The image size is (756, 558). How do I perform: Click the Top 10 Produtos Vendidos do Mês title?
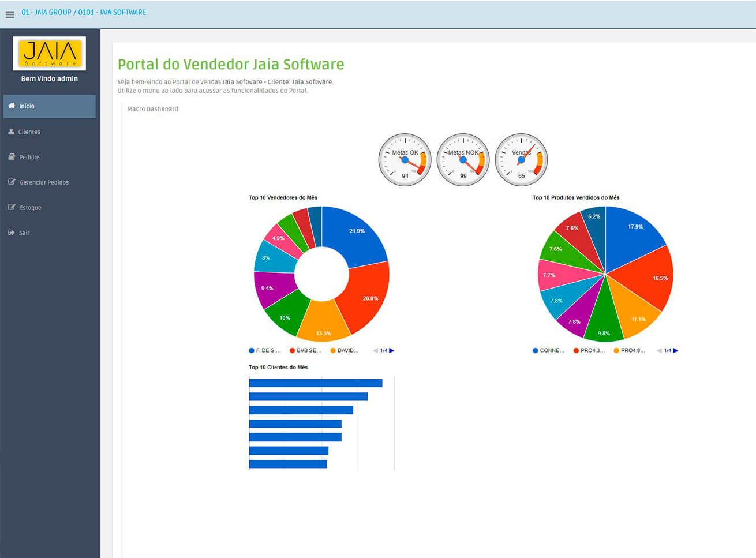pos(576,197)
